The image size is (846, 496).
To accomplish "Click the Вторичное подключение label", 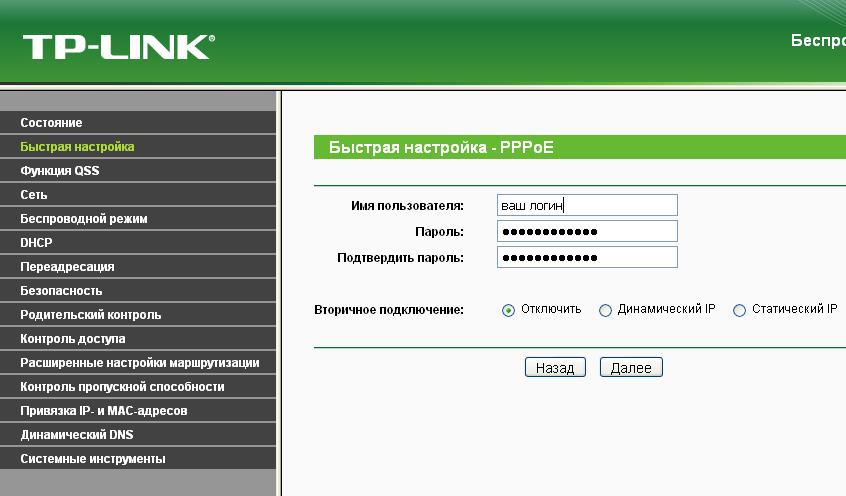I will (x=389, y=310).
